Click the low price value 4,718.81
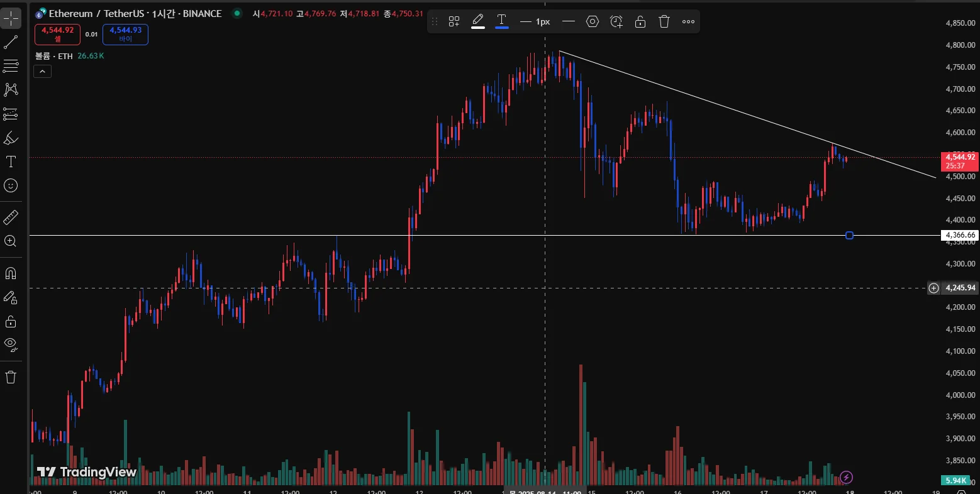The height and width of the screenshot is (494, 980). tap(364, 13)
